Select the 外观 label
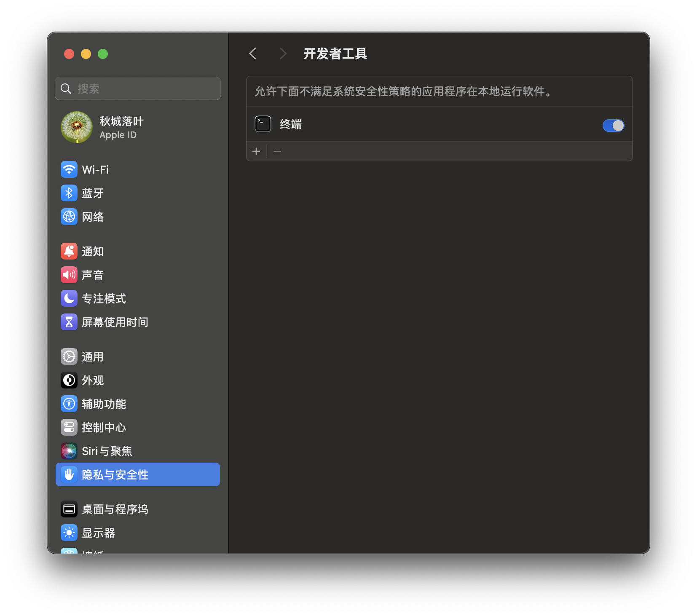The height and width of the screenshot is (616, 697). point(93,380)
